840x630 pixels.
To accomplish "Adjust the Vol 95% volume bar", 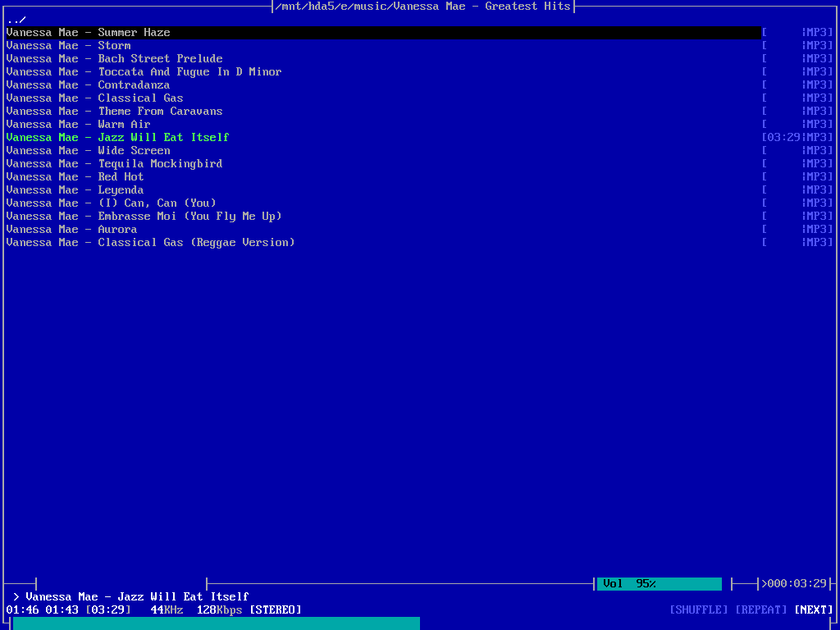I will (x=660, y=583).
